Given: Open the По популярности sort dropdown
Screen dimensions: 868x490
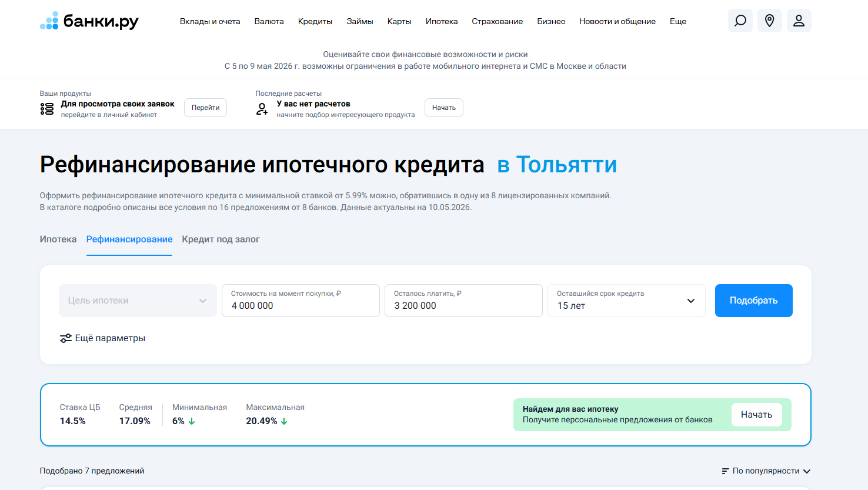Looking at the screenshot, I should 766,471.
